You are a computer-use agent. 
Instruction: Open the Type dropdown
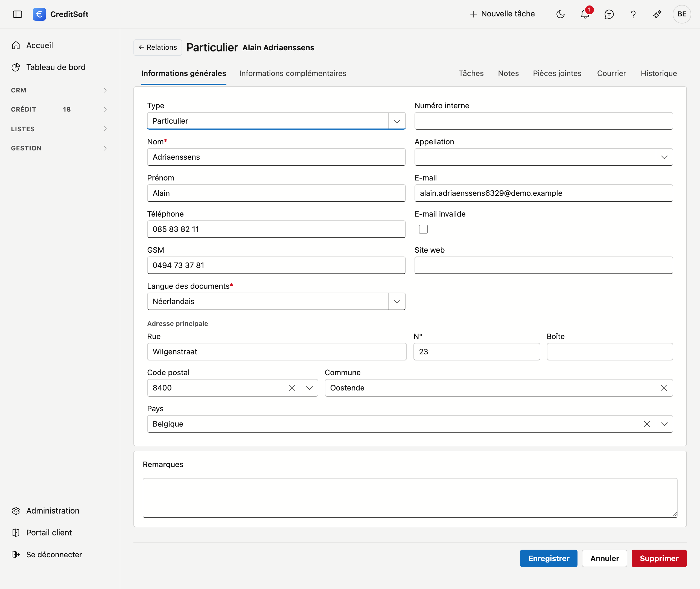tap(396, 121)
